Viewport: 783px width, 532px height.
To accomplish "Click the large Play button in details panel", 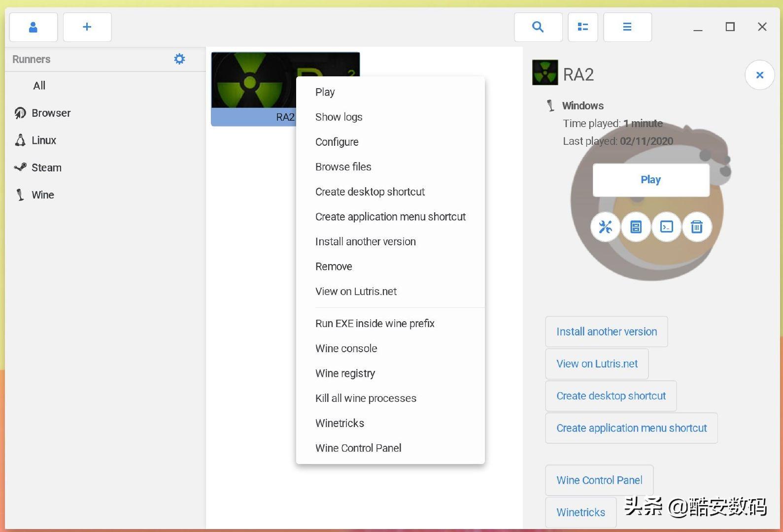I will tap(651, 180).
